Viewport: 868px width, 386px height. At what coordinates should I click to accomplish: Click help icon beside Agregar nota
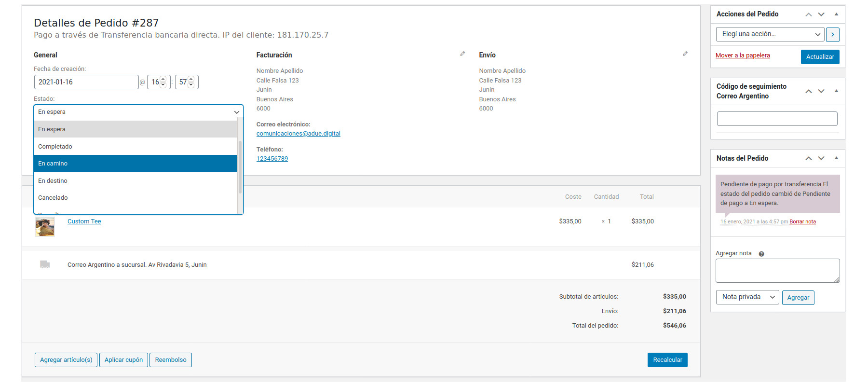click(x=761, y=254)
